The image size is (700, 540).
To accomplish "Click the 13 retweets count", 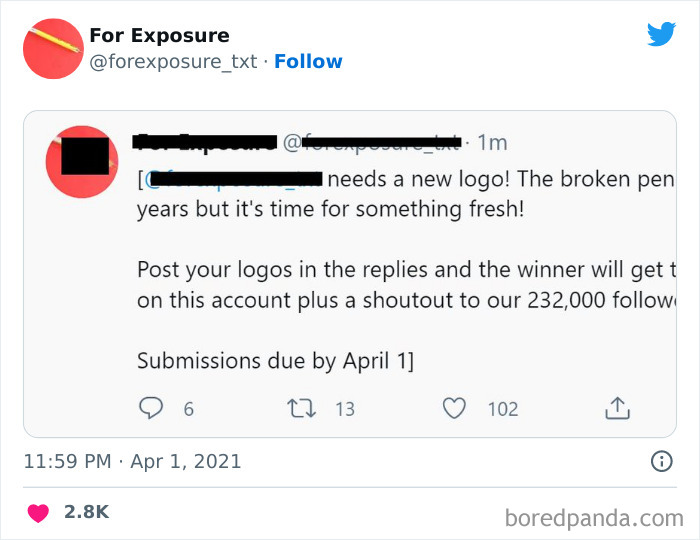I will pos(345,409).
